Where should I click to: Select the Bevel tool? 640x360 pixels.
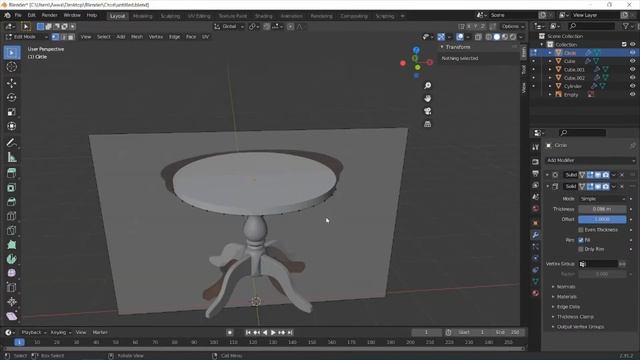[11, 202]
